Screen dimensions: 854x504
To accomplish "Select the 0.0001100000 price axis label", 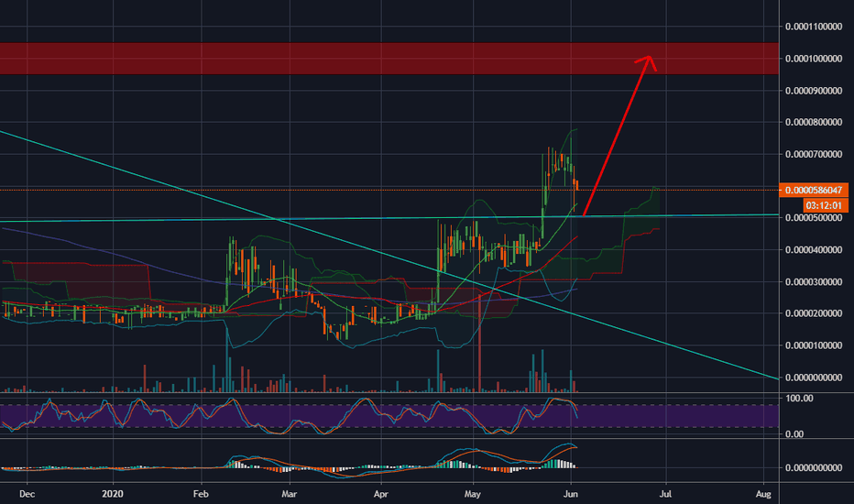I will point(814,27).
